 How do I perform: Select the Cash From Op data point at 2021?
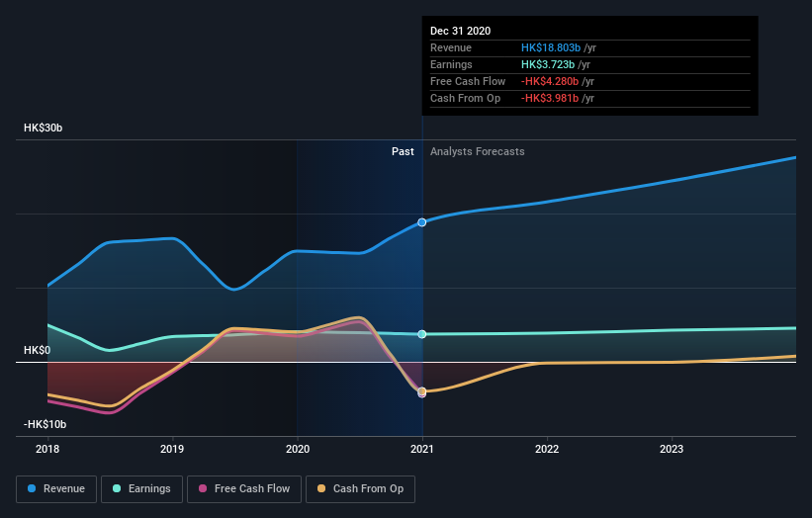click(x=422, y=391)
